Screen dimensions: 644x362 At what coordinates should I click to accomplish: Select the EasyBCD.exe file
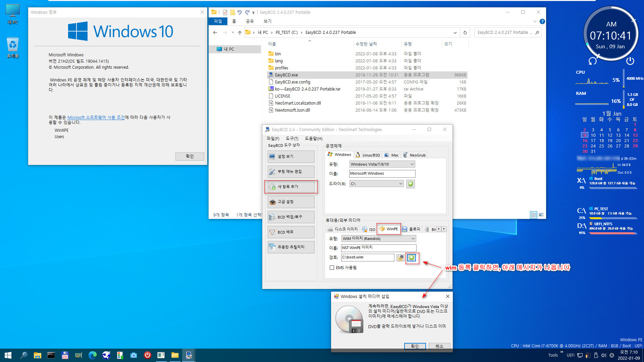(x=367, y=75)
